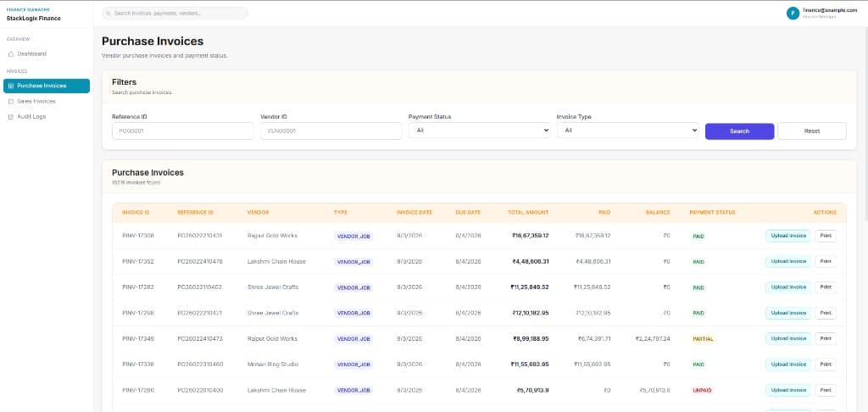Click the Reference ID column header
Image resolution: width=868 pixels, height=412 pixels.
click(x=196, y=213)
